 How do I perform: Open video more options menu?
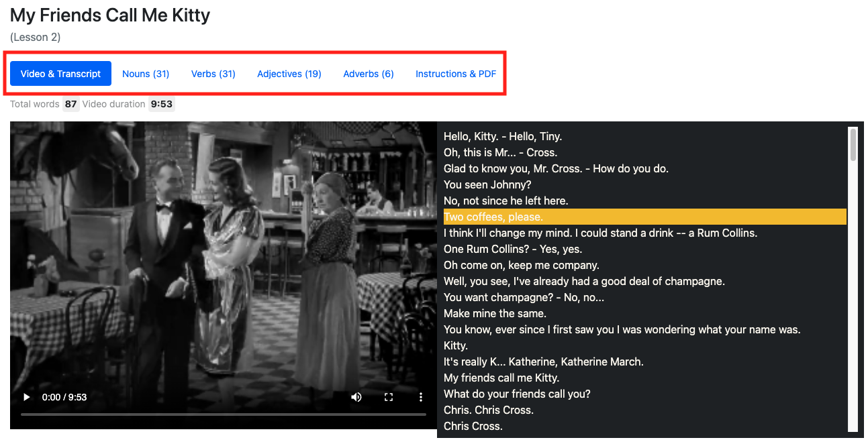421,397
